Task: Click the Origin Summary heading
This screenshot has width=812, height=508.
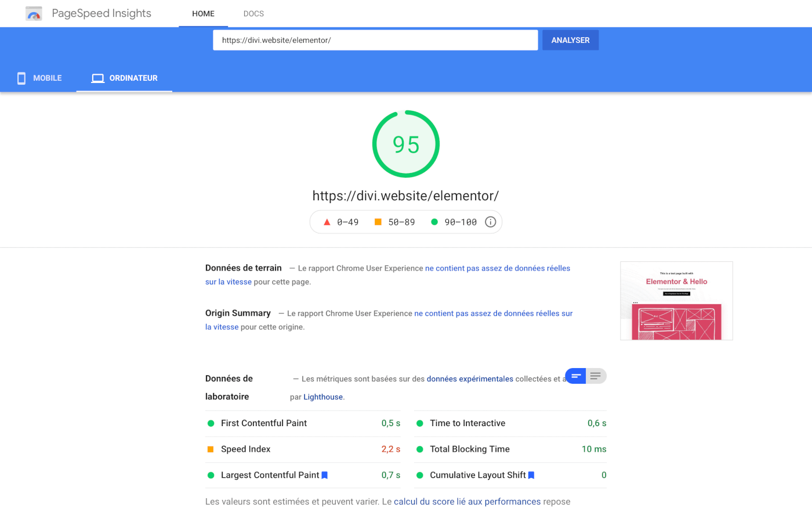Action: (238, 313)
